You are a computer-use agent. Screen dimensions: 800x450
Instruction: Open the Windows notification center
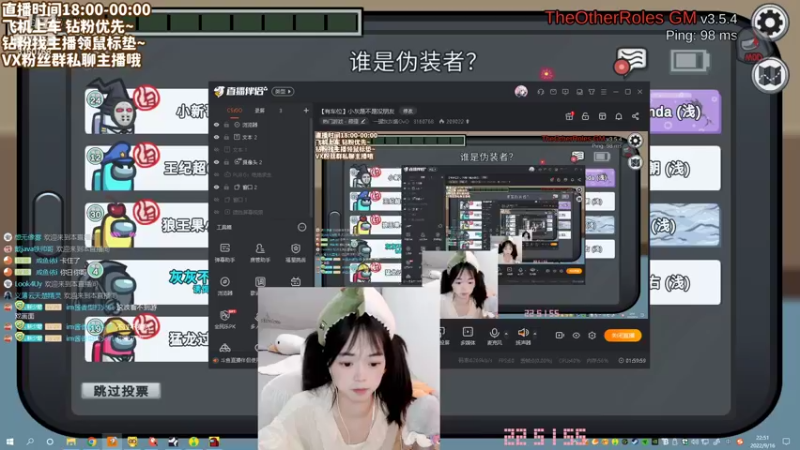(x=786, y=441)
